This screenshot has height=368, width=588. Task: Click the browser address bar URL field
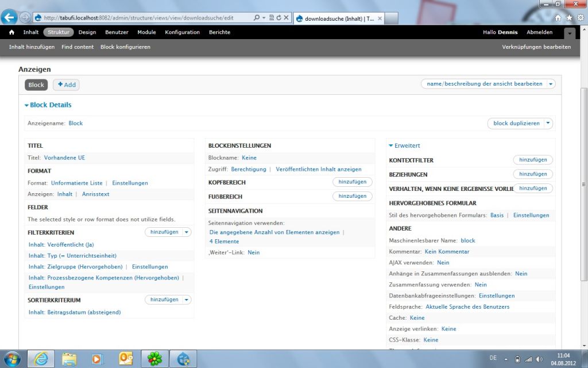144,18
